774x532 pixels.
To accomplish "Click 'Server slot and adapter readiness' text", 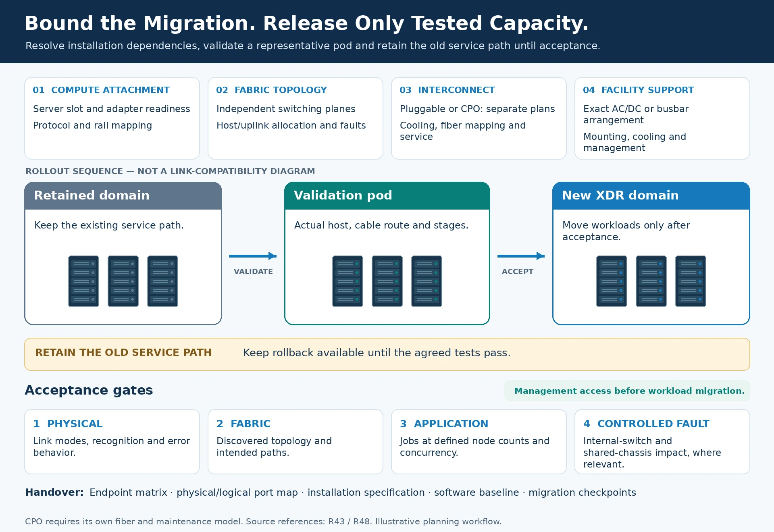I will tap(112, 109).
